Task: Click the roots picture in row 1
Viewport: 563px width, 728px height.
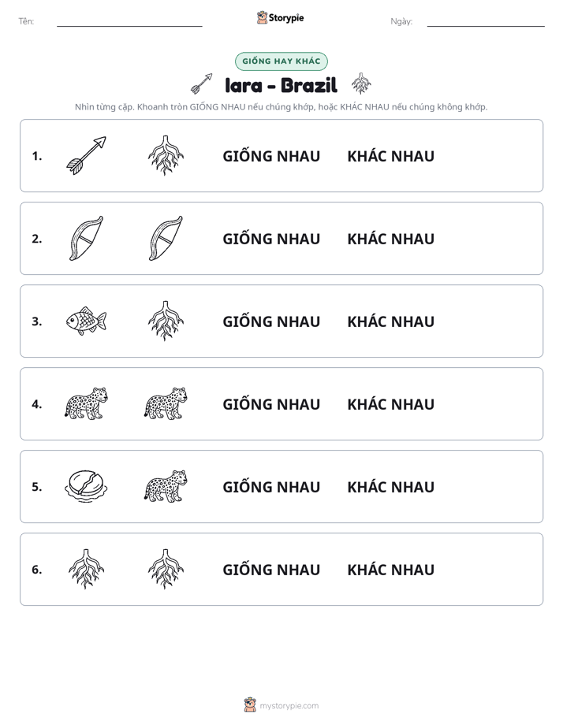Action: click(166, 155)
